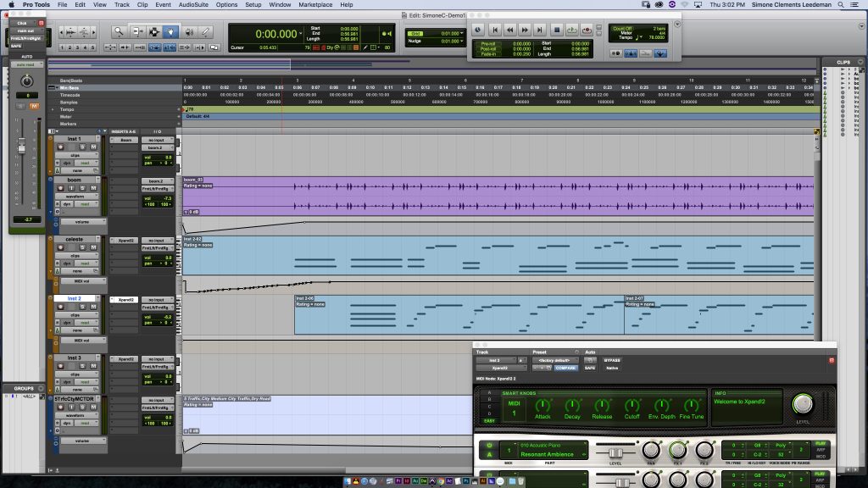The height and width of the screenshot is (488, 868).
Task: Open the Track menu
Action: [122, 4]
